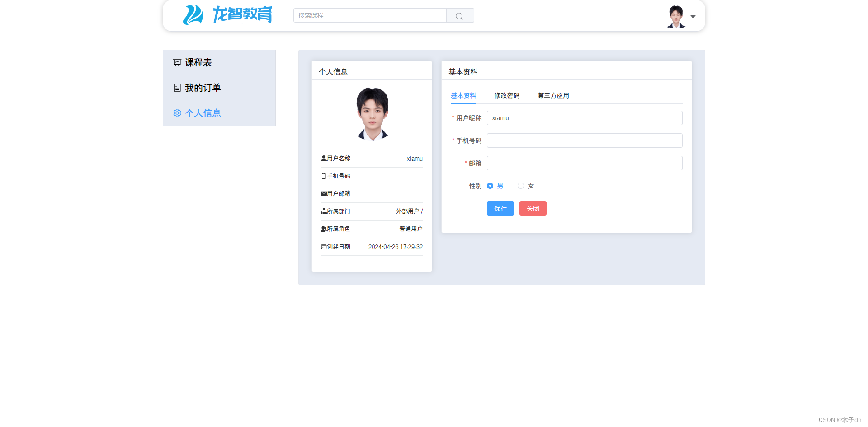Click the 所属部门 label text
Image resolution: width=868 pixels, height=427 pixels.
coord(339,211)
